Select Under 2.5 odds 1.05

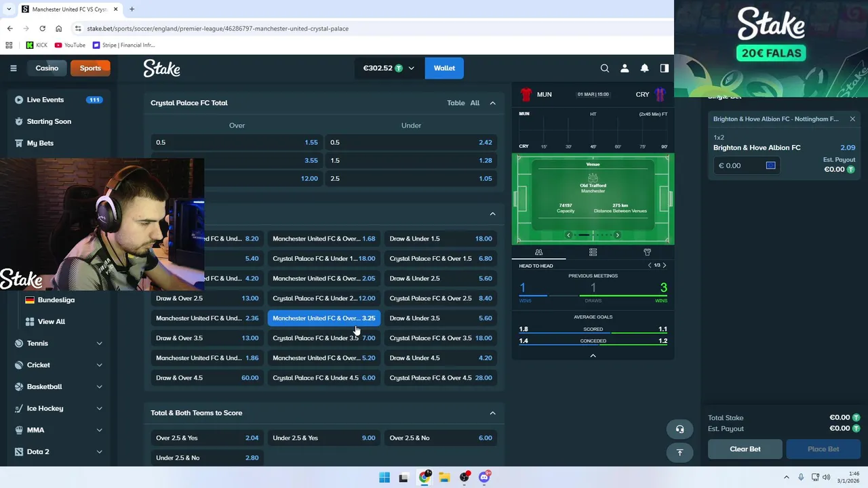411,178
